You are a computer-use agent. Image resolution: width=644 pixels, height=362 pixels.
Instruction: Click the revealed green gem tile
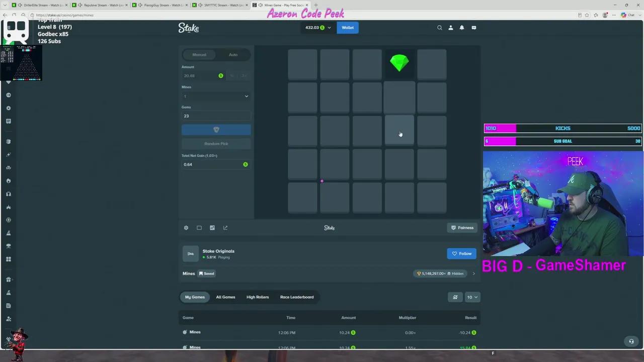tap(399, 64)
